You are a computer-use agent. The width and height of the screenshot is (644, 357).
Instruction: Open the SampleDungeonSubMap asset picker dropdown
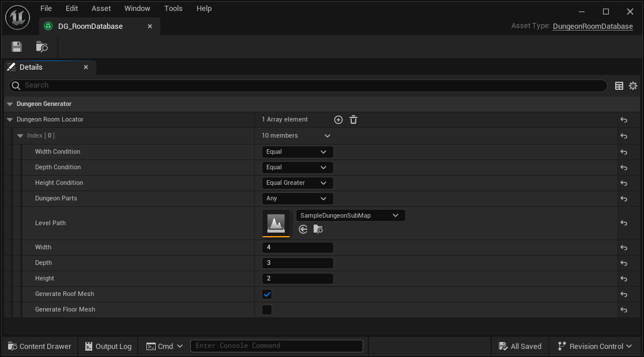[351, 215]
